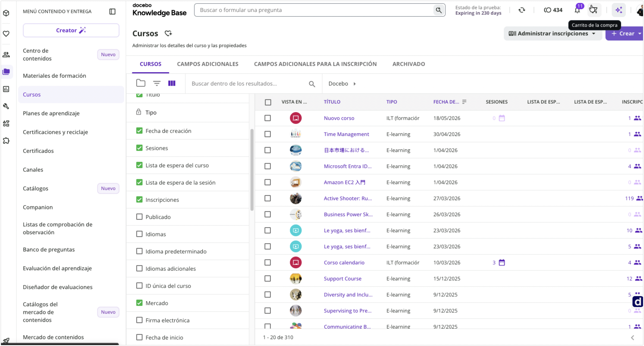Screen dimensions: 644x346
Task: Open the Docebo chat widget icon
Action: pyautogui.click(x=638, y=301)
